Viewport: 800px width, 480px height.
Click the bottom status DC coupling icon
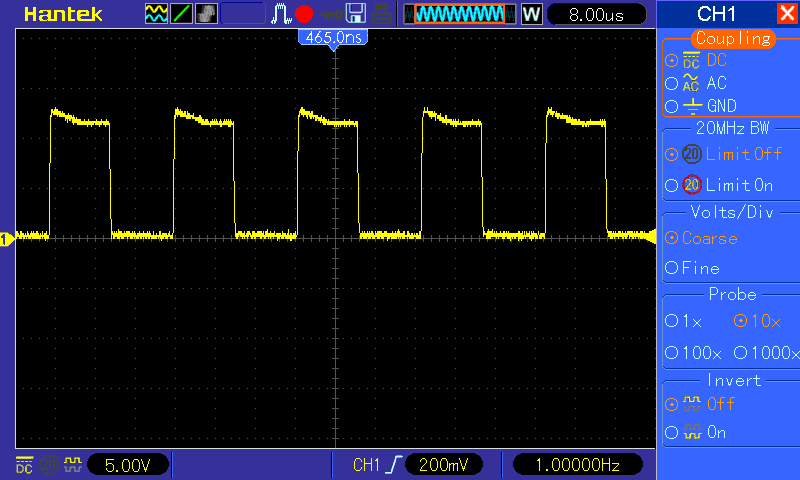24,465
